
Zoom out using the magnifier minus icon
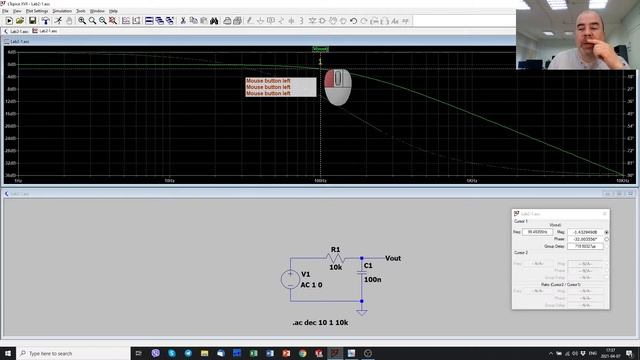pos(103,20)
